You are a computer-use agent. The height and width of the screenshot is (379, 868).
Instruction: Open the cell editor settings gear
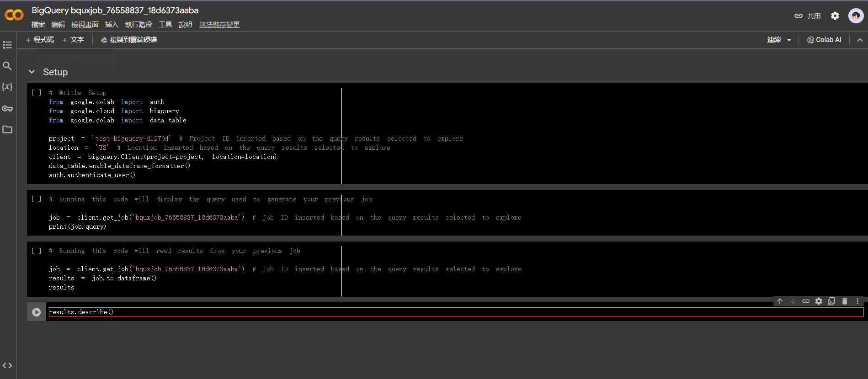coord(819,301)
